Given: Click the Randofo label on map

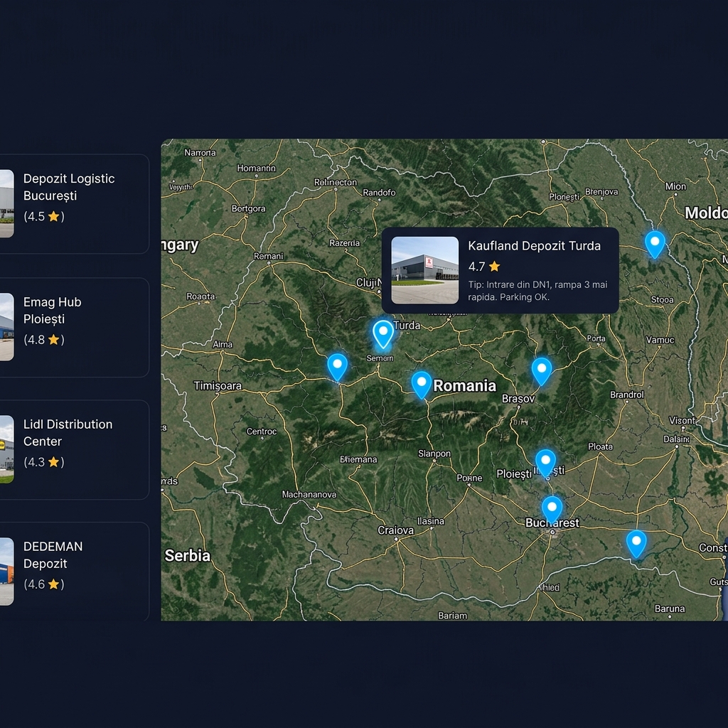Looking at the screenshot, I should [379, 192].
